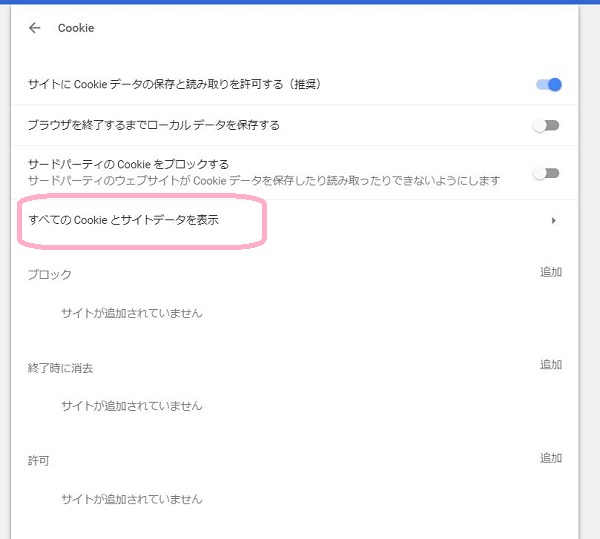Toggle allow sites to save Cookie data switch
The height and width of the screenshot is (539, 600).
pyautogui.click(x=549, y=84)
